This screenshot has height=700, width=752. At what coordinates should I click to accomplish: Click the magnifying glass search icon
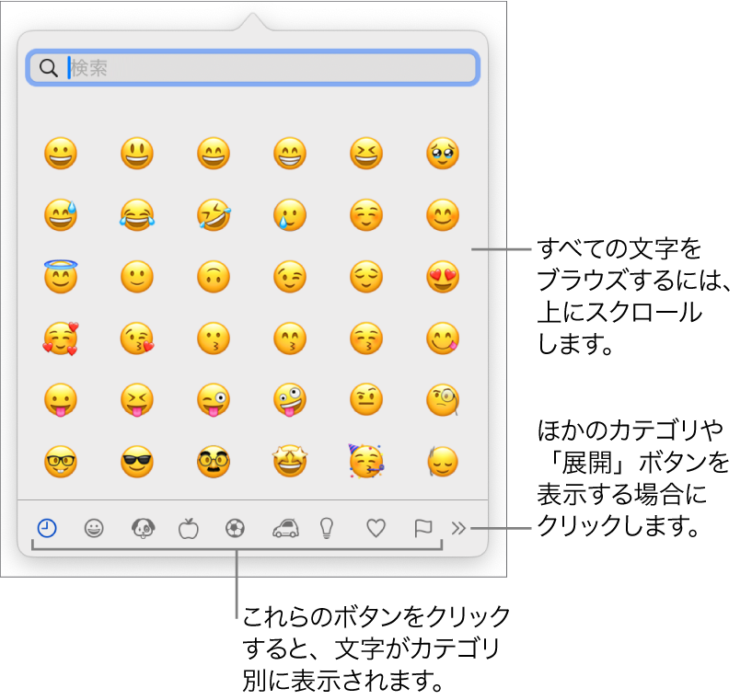coord(49,68)
